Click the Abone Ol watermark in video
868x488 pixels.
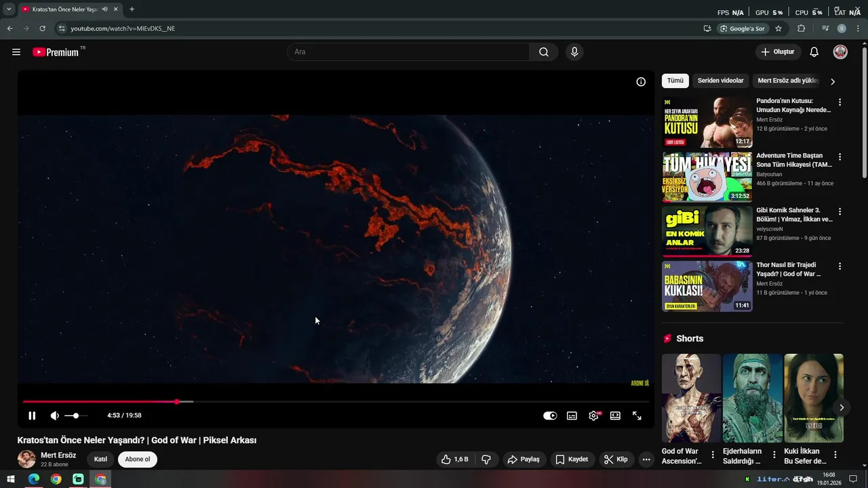pyautogui.click(x=640, y=384)
